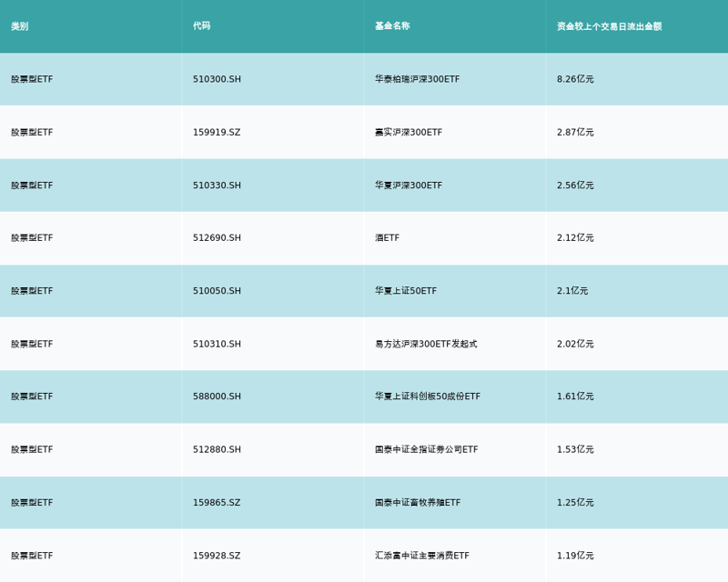Select fund name 嘉实沪深300ETF
The height and width of the screenshot is (582, 728).
[409, 132]
